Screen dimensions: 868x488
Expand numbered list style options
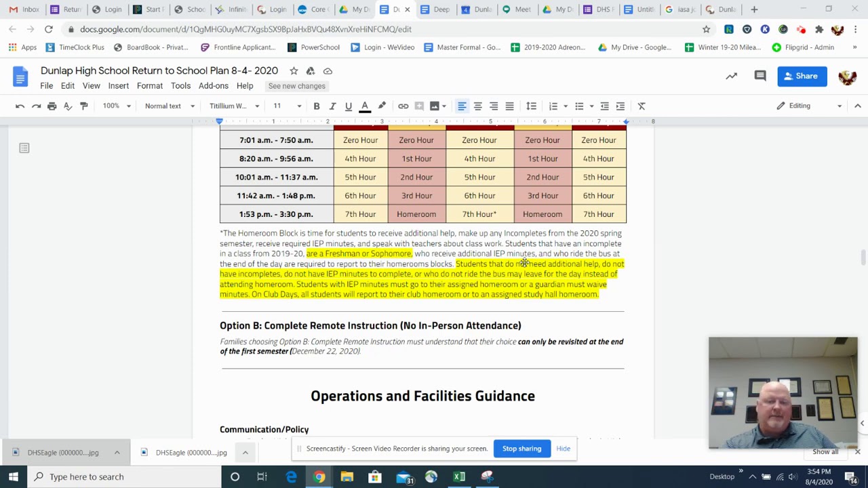pyautogui.click(x=566, y=106)
